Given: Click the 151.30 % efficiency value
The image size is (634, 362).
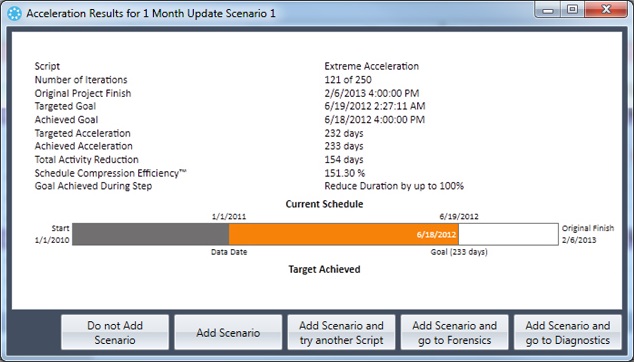Looking at the screenshot, I should (344, 173).
